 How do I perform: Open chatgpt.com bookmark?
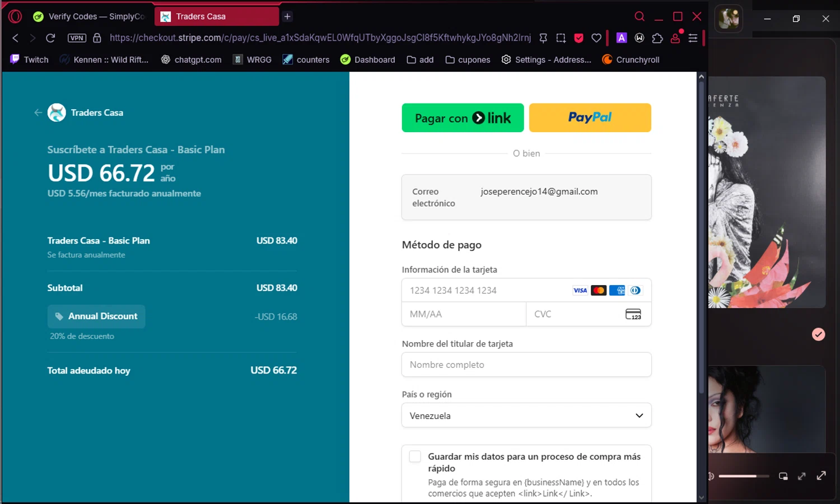click(191, 59)
